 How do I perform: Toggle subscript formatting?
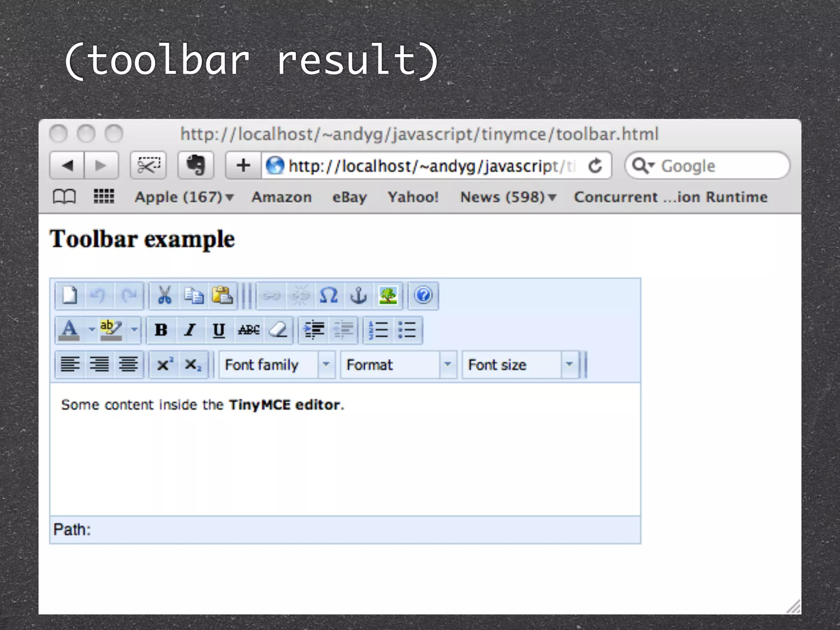coord(194,364)
